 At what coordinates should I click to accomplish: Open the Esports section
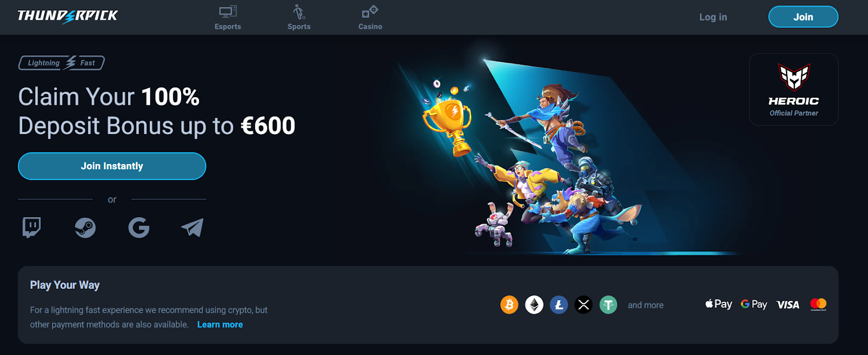(x=228, y=18)
